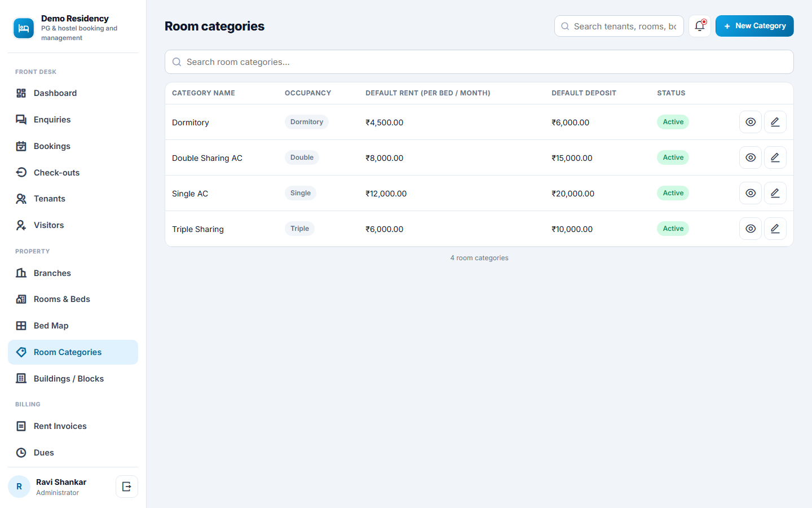View the Double Sharing AC category (eye icon)
812x508 pixels.
751,157
